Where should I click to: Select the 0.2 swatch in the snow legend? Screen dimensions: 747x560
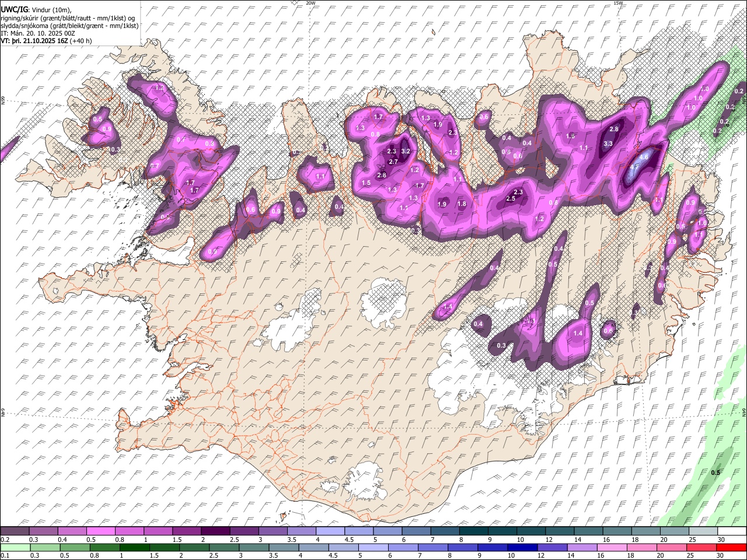pos(15,531)
